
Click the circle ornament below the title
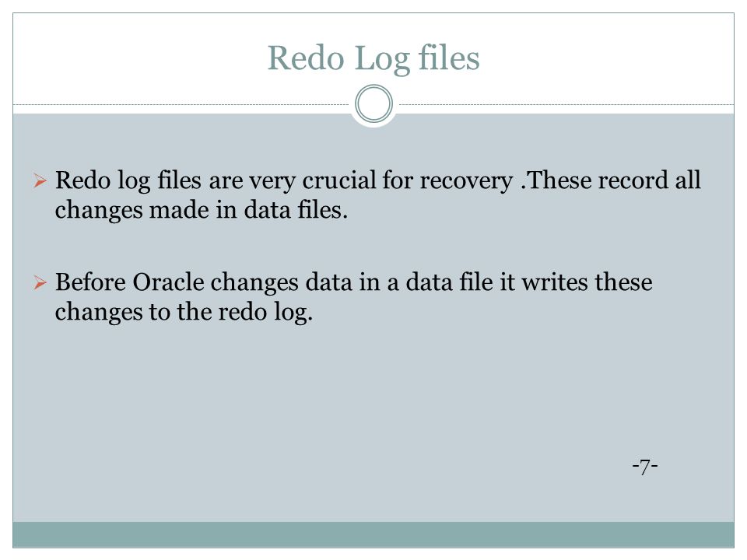tap(374, 103)
